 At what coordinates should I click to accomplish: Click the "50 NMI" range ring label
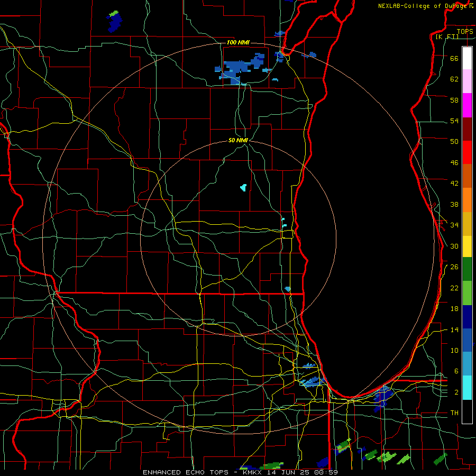pos(238,140)
